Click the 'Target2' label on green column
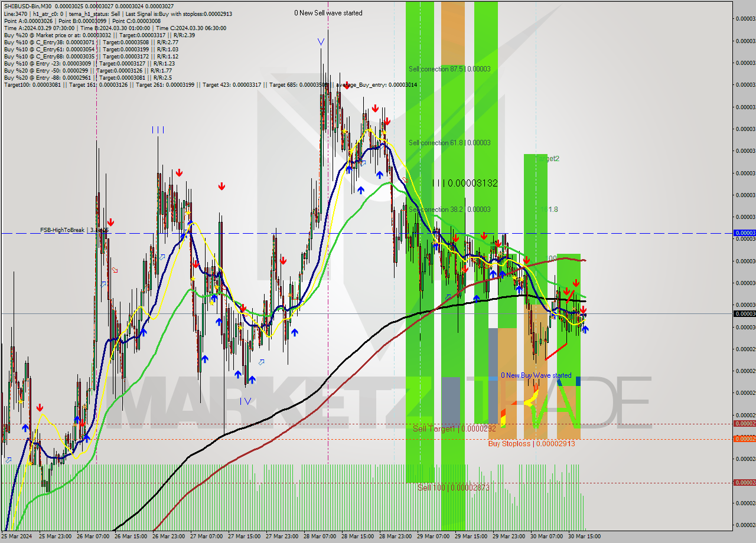This screenshot has height=543, width=756. point(547,159)
